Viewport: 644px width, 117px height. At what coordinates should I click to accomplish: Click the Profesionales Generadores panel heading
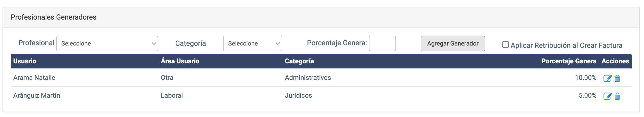(x=54, y=17)
